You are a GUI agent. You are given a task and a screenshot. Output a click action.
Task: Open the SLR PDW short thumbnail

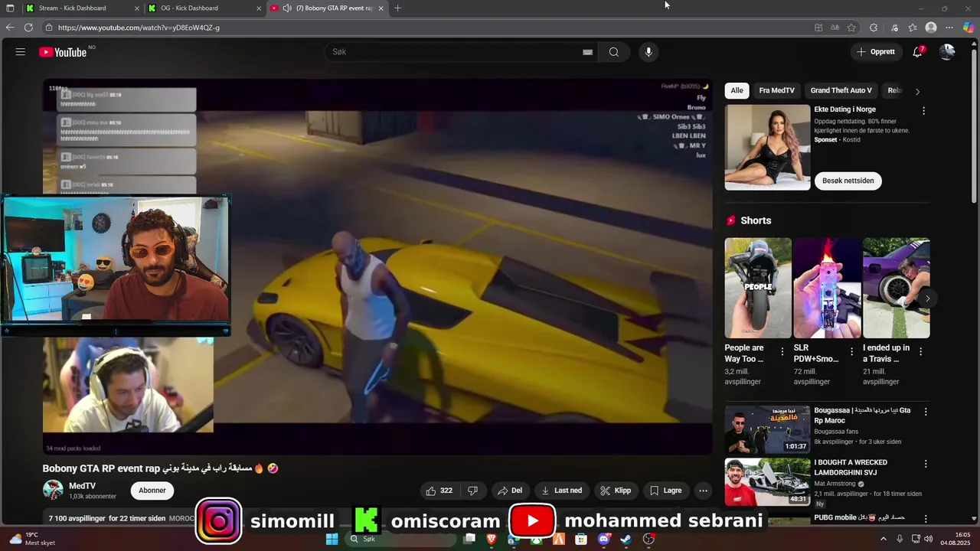click(827, 288)
